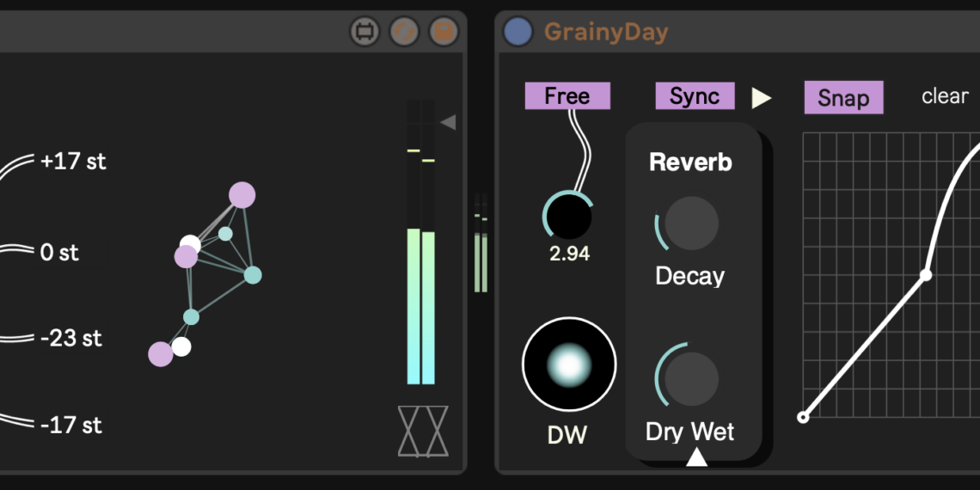Viewport: 980px width, 490px height.
Task: Enable the Snap button
Action: (842, 98)
